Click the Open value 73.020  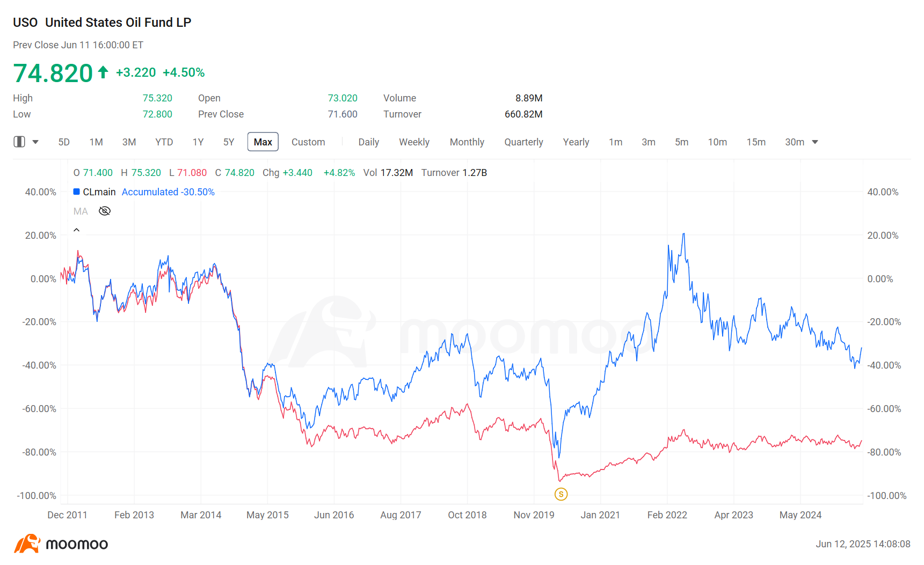[343, 98]
